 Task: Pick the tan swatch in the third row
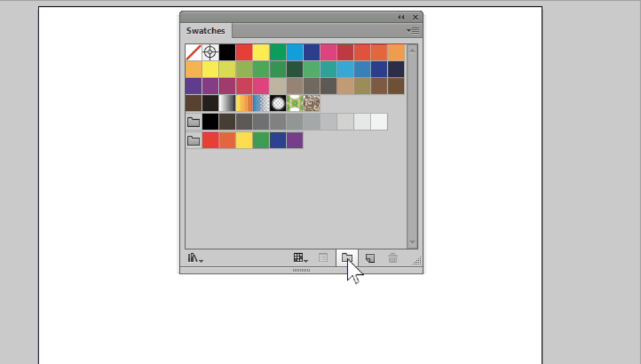click(345, 87)
